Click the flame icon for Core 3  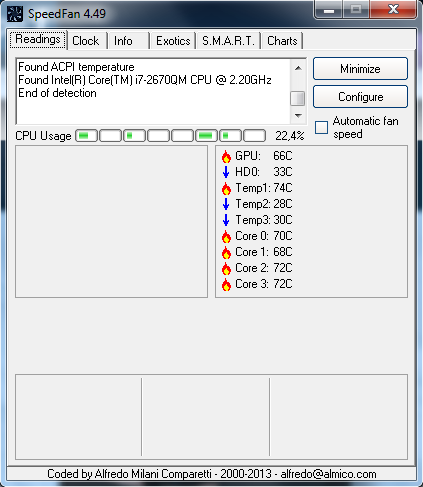point(226,284)
